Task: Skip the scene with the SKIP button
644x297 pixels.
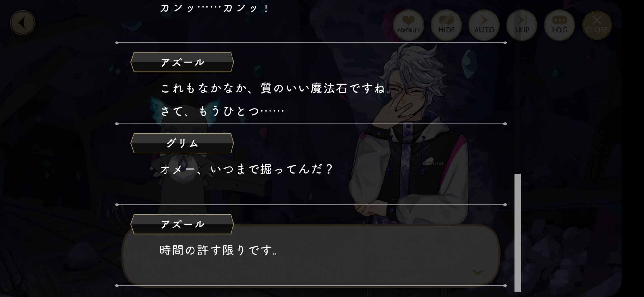Action: pos(522,25)
